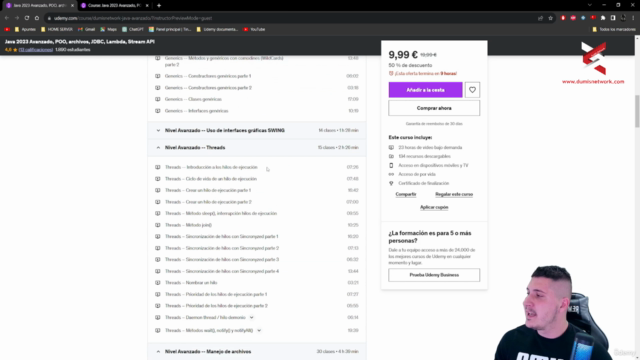Open Prueba Udemy Business button

[x=434, y=275]
